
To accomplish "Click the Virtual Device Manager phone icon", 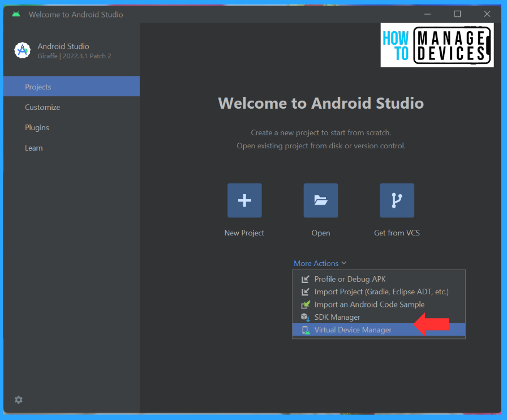I will click(x=305, y=330).
